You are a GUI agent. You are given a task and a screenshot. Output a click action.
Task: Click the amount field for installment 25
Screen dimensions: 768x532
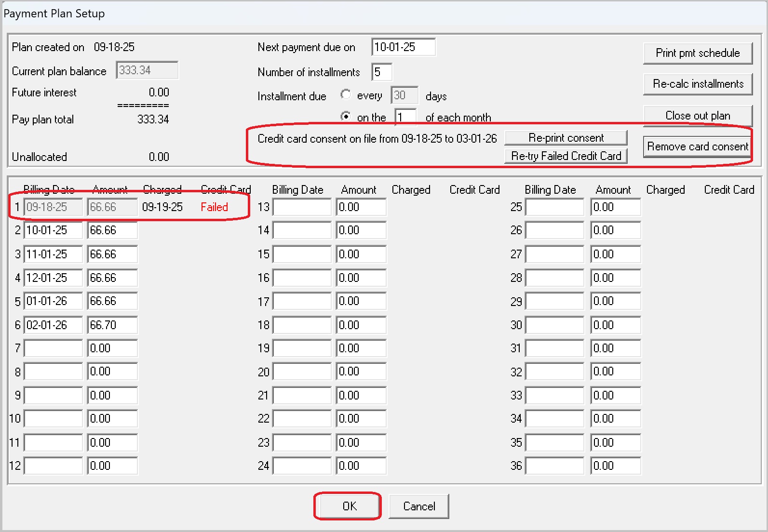pyautogui.click(x=615, y=207)
